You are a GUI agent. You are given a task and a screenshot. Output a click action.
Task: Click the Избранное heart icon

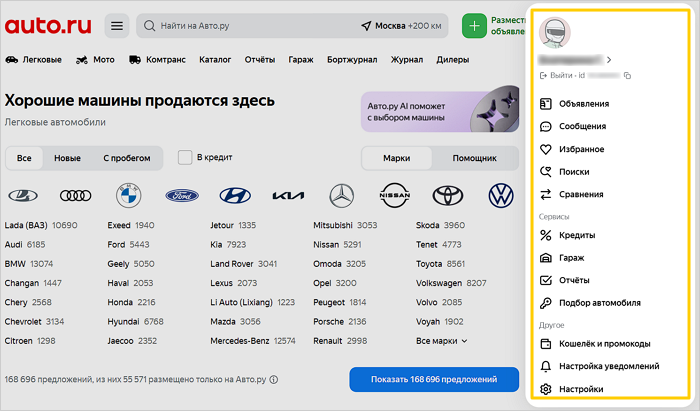(546, 149)
